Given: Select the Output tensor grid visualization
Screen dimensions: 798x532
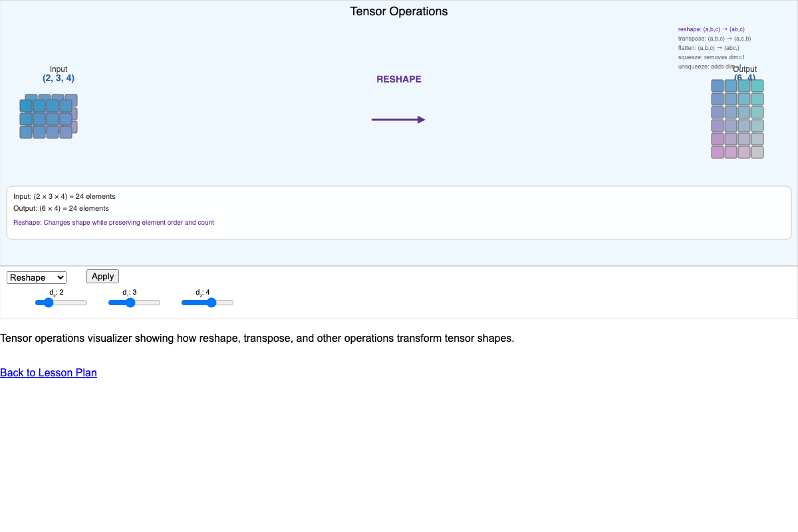Looking at the screenshot, I should 737,120.
